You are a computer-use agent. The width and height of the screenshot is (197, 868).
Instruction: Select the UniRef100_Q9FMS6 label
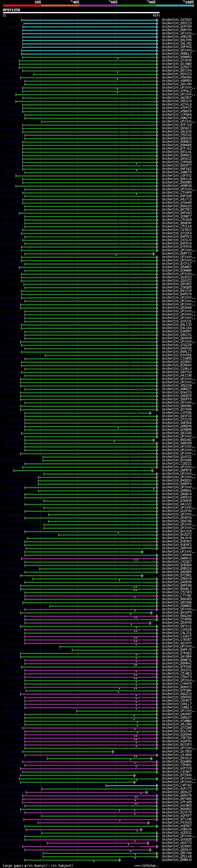tap(176, 47)
